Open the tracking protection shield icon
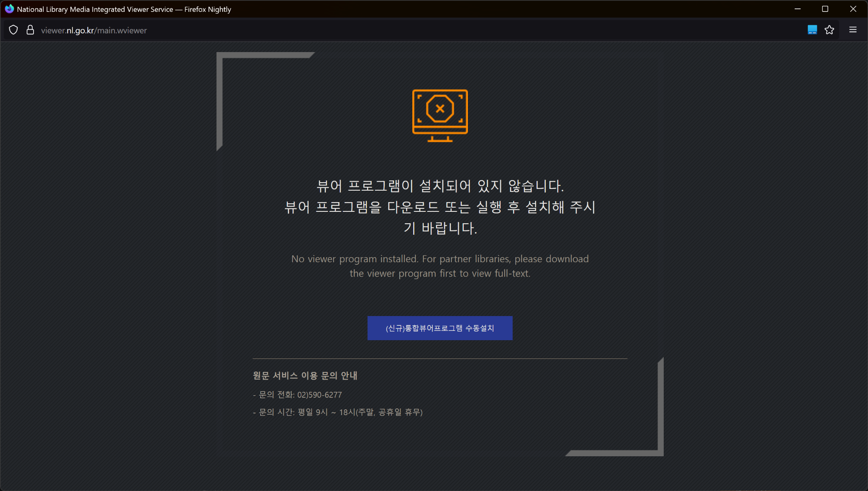Viewport: 868px width, 491px height. tap(14, 30)
